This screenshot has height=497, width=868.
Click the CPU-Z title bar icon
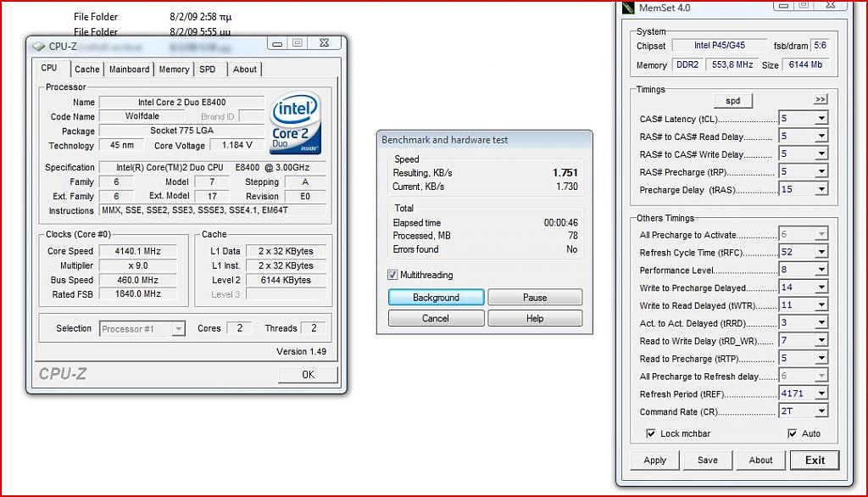pyautogui.click(x=38, y=47)
